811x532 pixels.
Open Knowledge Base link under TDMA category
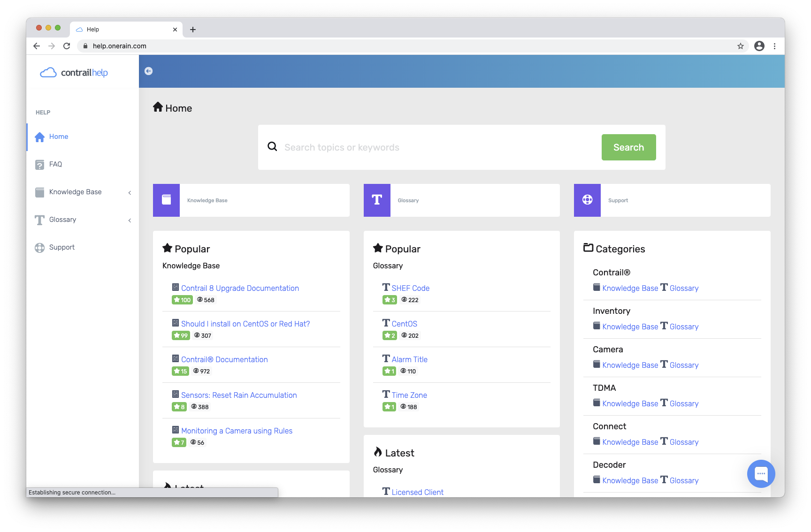click(630, 403)
